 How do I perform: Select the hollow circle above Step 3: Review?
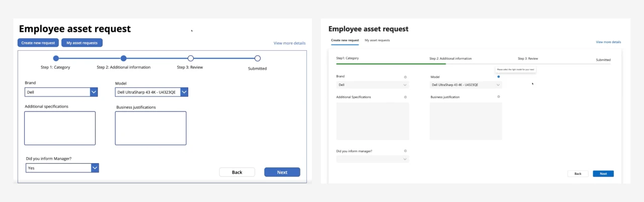point(190,58)
